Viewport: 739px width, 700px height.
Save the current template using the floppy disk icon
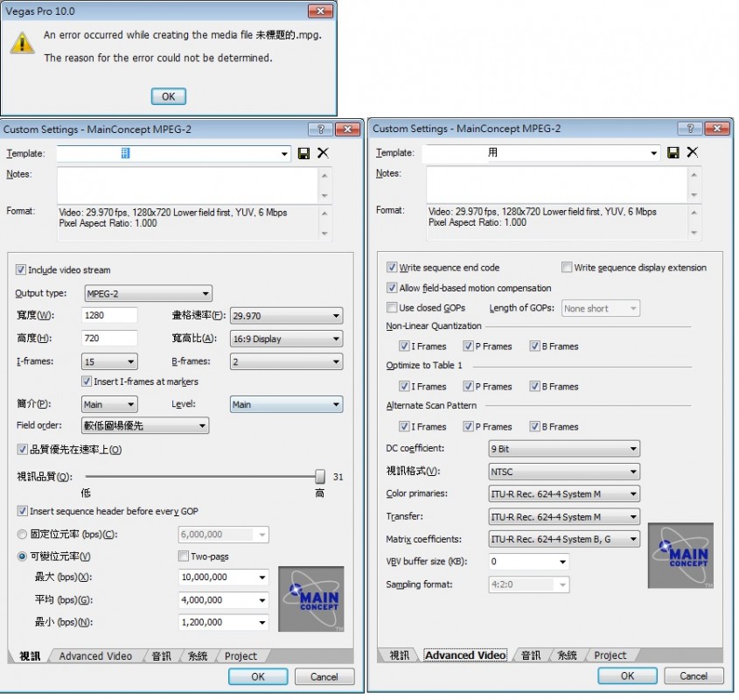pyautogui.click(x=304, y=152)
